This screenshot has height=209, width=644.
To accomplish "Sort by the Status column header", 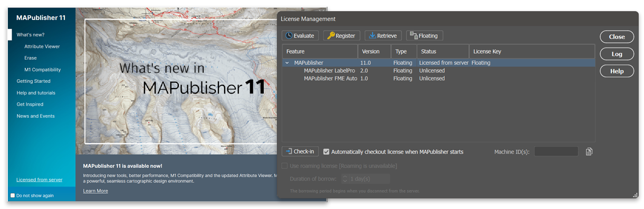I will click(x=443, y=51).
